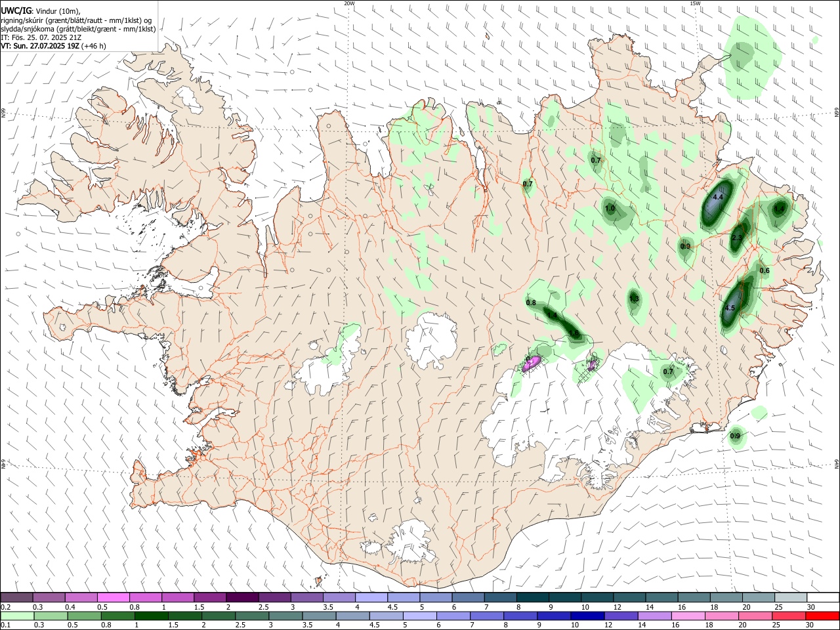840x630 pixels.
Task: Select the palest green 0.1–0.3 lower swatch
Action: 17,616
